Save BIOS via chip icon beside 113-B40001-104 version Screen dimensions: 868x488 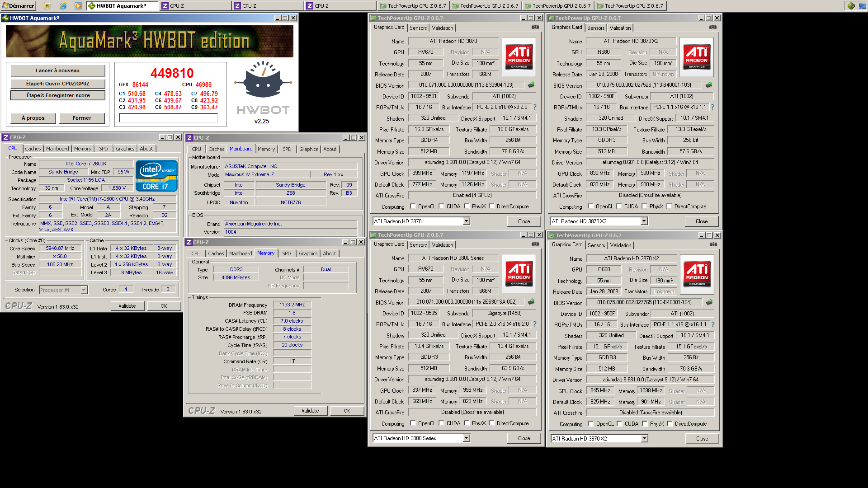pyautogui.click(x=709, y=302)
